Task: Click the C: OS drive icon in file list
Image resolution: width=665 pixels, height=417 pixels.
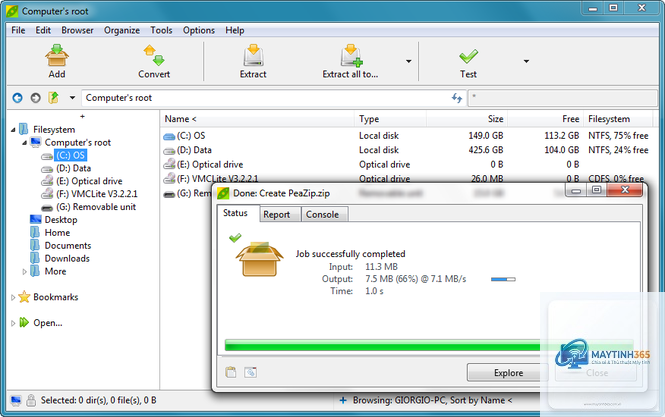Action: 169,136
